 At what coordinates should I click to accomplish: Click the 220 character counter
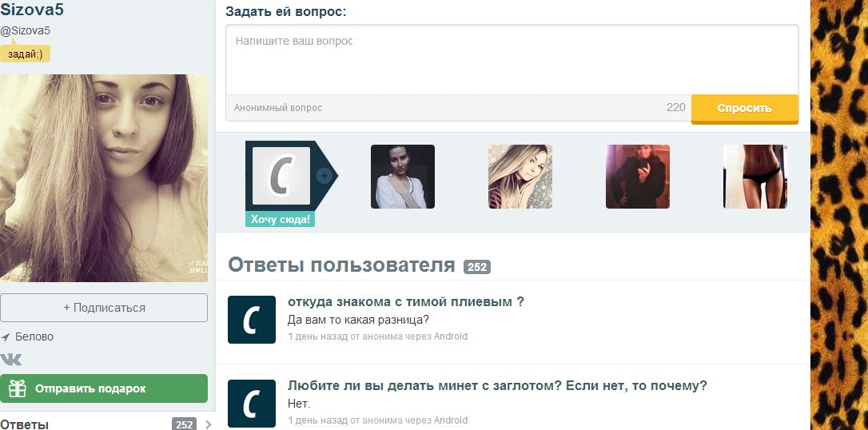click(x=676, y=107)
